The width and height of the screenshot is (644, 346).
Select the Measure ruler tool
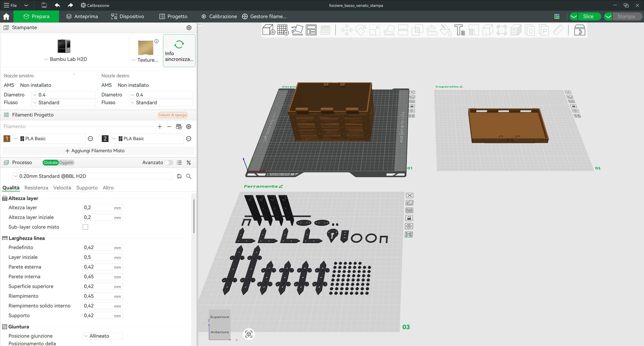pos(558,30)
